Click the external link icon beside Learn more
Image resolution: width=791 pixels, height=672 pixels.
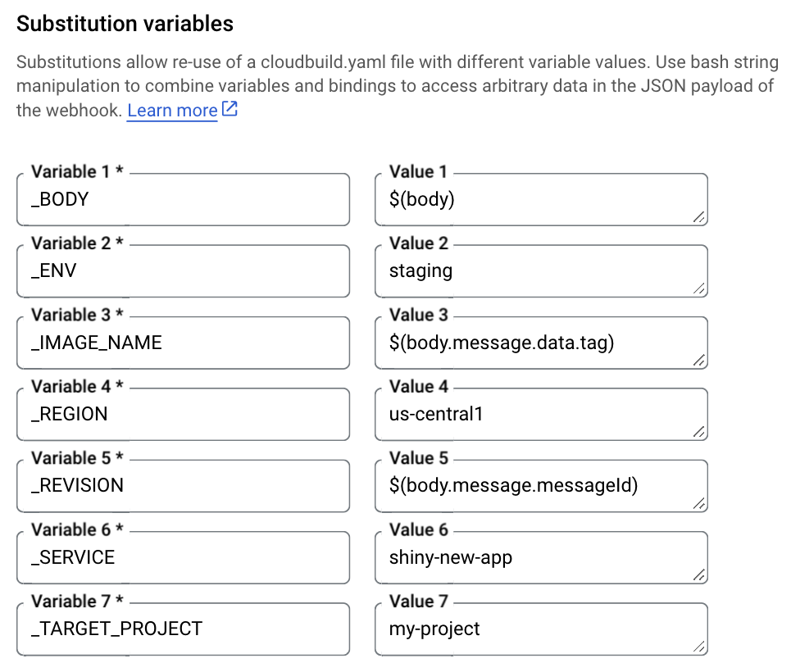pyautogui.click(x=230, y=109)
